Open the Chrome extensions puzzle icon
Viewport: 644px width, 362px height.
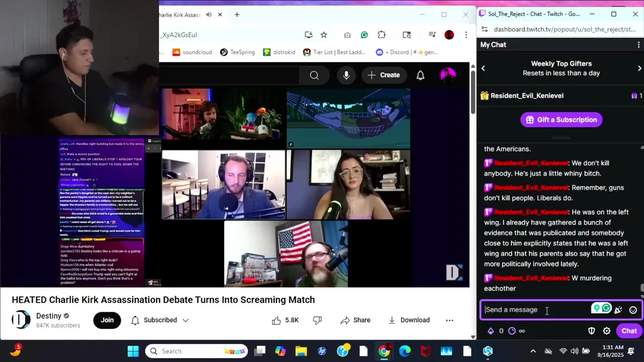381,35
